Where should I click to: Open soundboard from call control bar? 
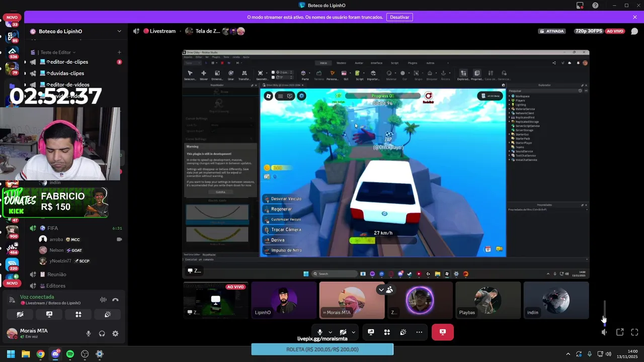click(x=403, y=332)
